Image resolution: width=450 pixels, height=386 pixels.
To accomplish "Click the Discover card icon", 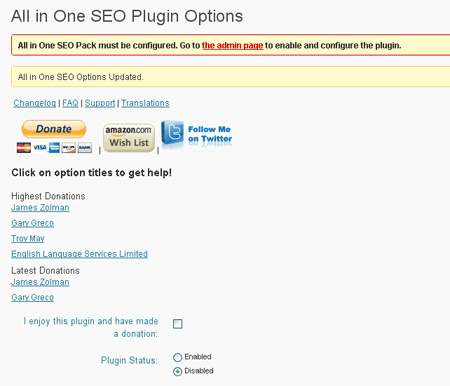I will pos(69,147).
